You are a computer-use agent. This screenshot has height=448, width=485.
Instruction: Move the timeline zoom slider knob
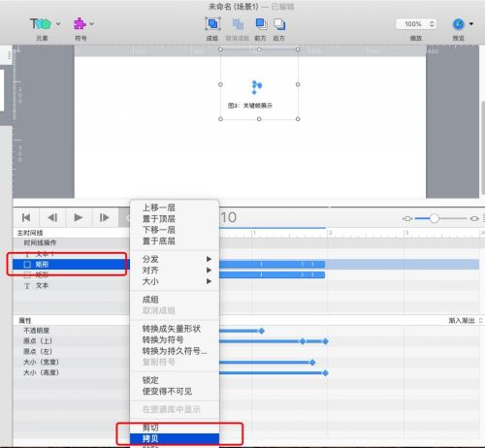click(435, 218)
